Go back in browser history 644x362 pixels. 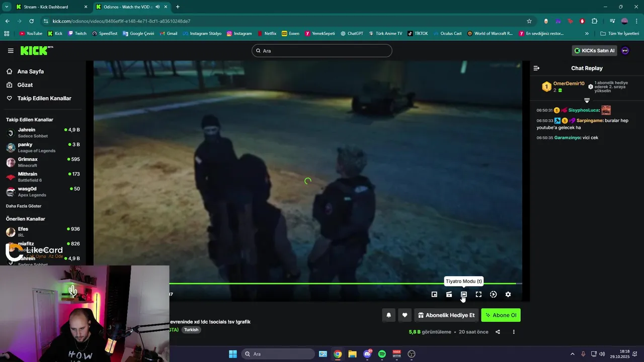coord(7,21)
